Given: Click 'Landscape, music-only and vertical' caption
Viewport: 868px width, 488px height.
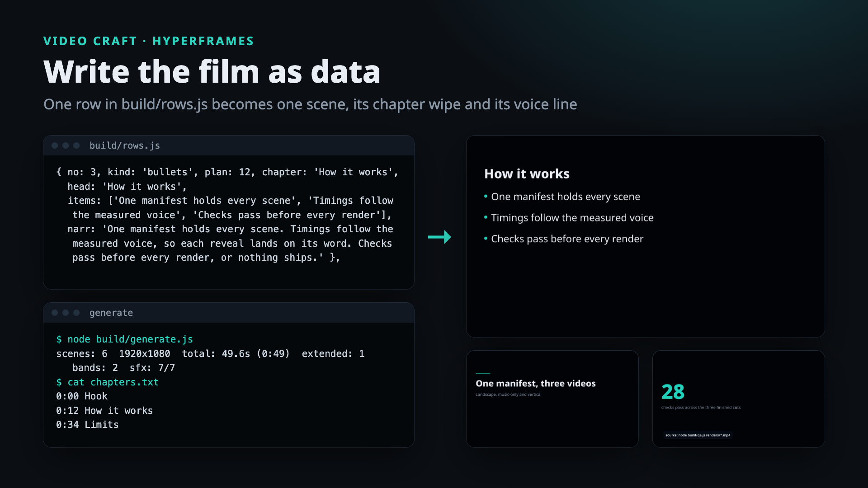Looking at the screenshot, I should [509, 394].
